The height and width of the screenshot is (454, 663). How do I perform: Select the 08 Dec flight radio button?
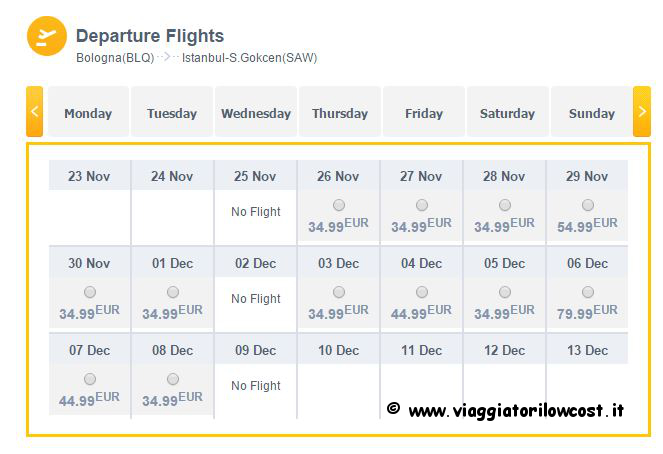173,379
